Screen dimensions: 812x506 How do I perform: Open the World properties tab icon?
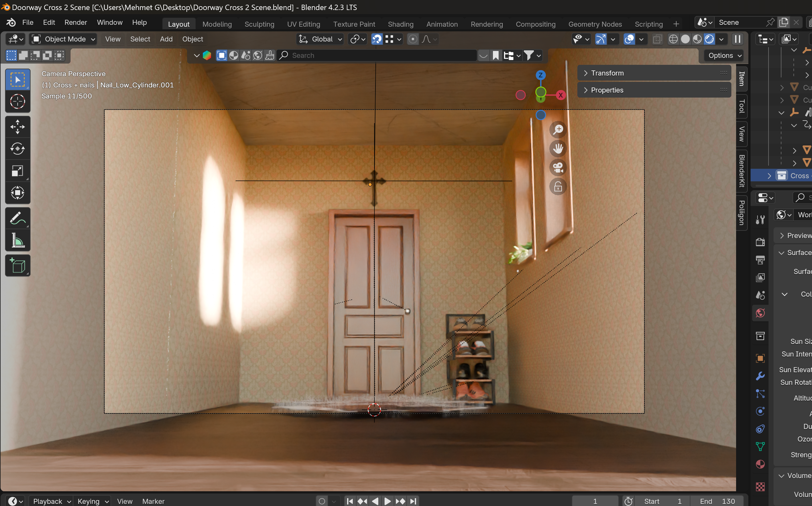760,313
